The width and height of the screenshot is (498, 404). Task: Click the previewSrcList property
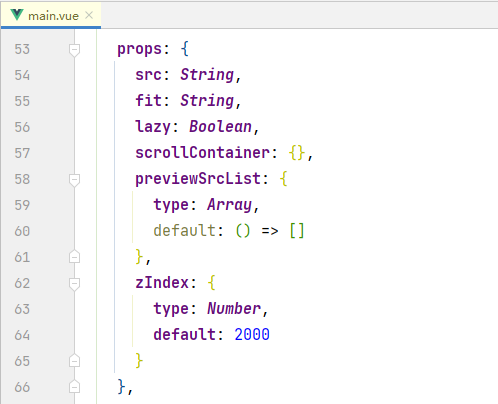tap(198, 179)
